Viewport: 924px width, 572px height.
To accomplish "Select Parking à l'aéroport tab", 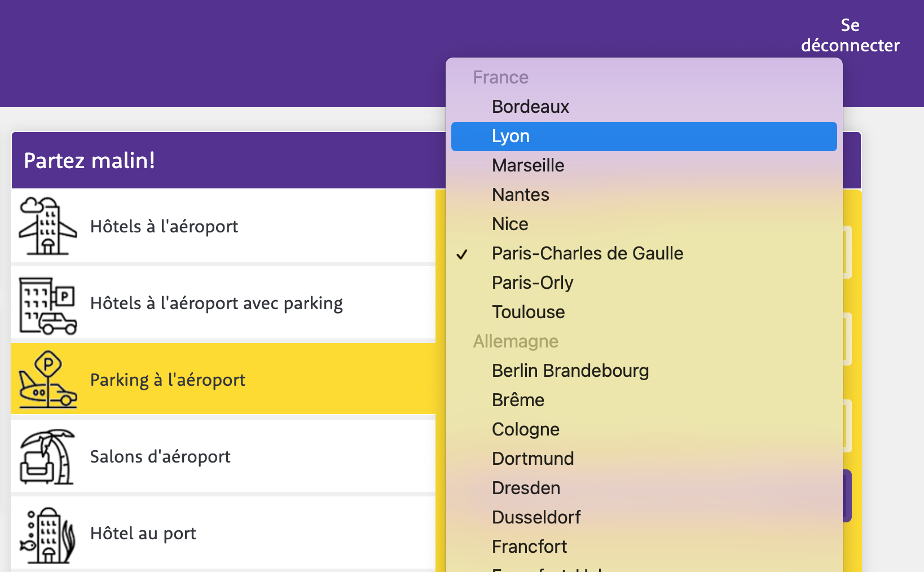I will [x=168, y=380].
